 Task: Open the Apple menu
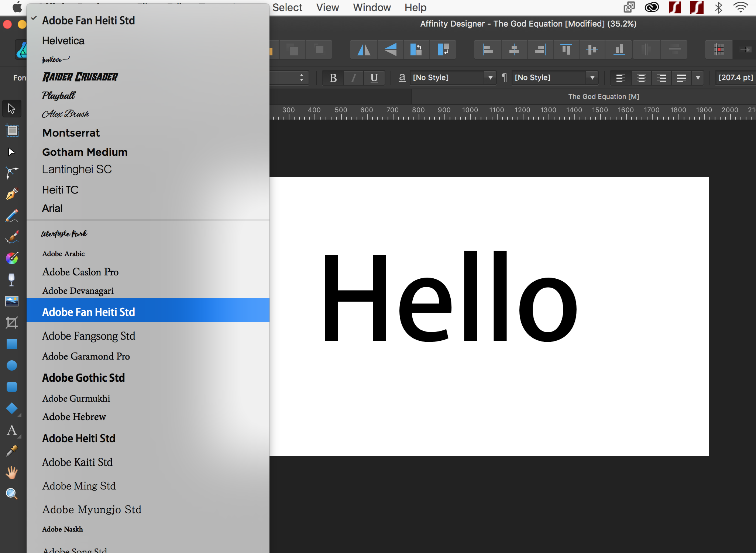point(17,7)
